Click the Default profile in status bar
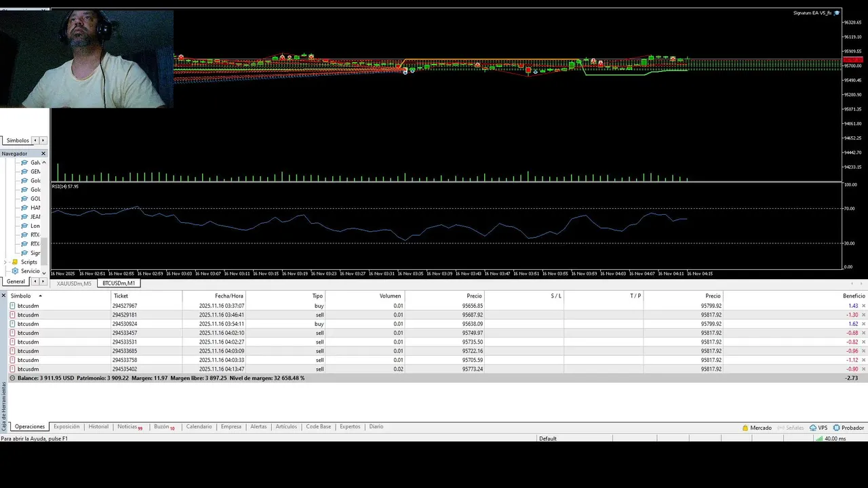Image resolution: width=868 pixels, height=488 pixels. point(547,439)
